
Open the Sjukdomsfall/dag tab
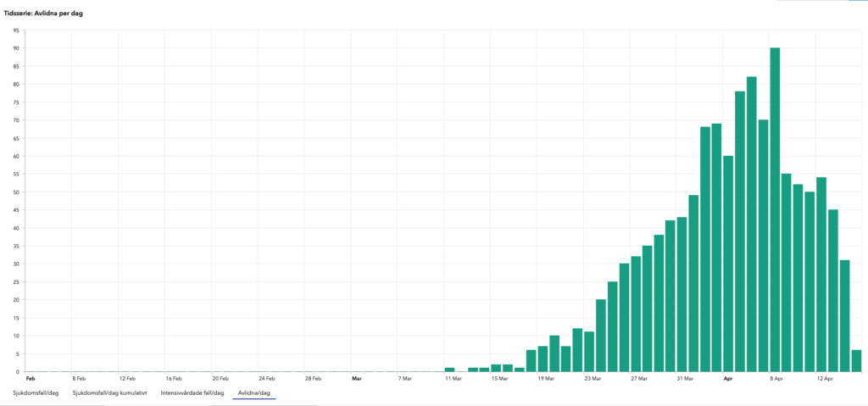(31, 392)
